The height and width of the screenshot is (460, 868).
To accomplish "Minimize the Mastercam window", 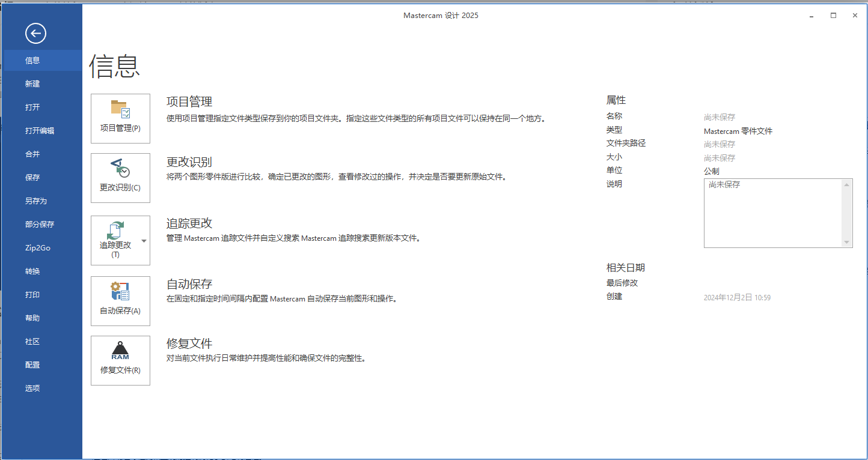I will pos(811,16).
